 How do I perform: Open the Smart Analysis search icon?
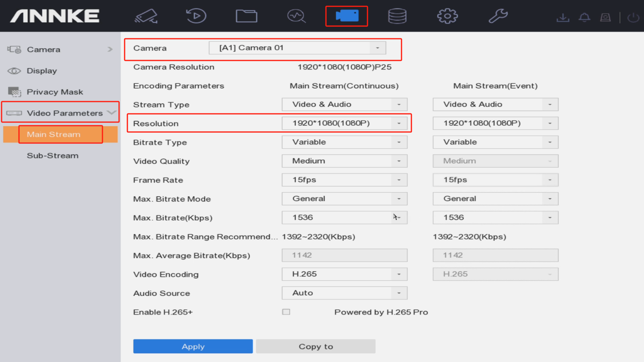tap(296, 16)
